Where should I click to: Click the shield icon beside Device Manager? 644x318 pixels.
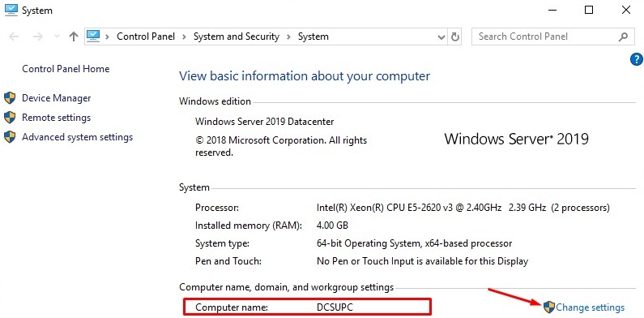pos(10,98)
